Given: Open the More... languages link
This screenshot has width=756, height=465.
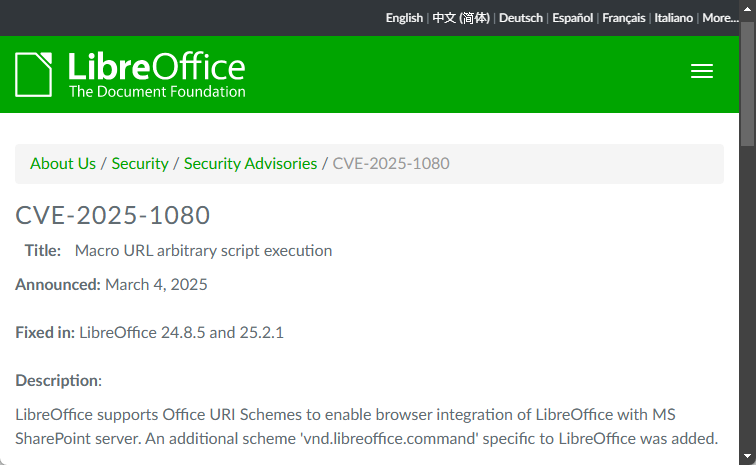Looking at the screenshot, I should (720, 18).
